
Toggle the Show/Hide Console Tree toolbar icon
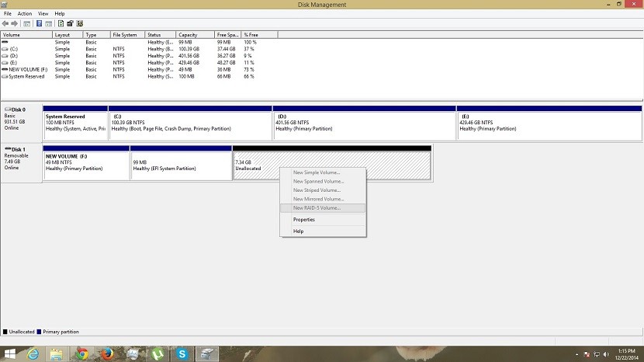[26, 23]
